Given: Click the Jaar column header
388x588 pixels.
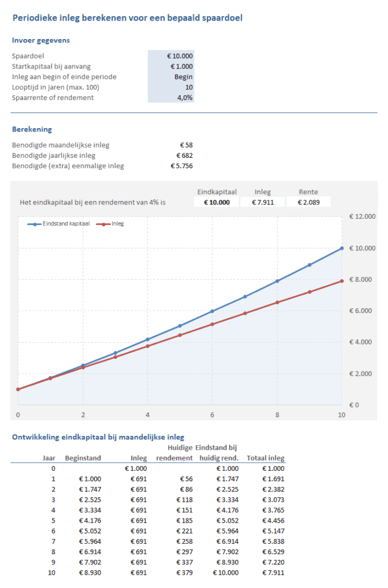Looking at the screenshot, I should coord(49,458).
